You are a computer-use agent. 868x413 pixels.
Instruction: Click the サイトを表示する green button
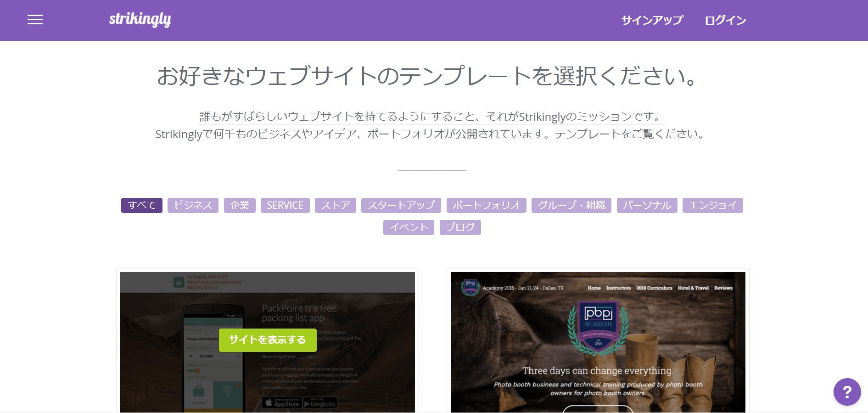pyautogui.click(x=267, y=340)
